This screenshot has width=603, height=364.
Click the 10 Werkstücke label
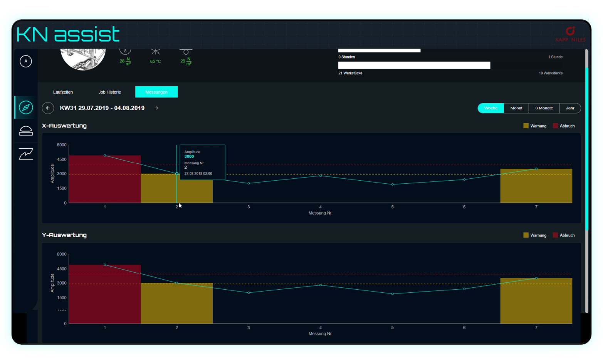tap(551, 73)
